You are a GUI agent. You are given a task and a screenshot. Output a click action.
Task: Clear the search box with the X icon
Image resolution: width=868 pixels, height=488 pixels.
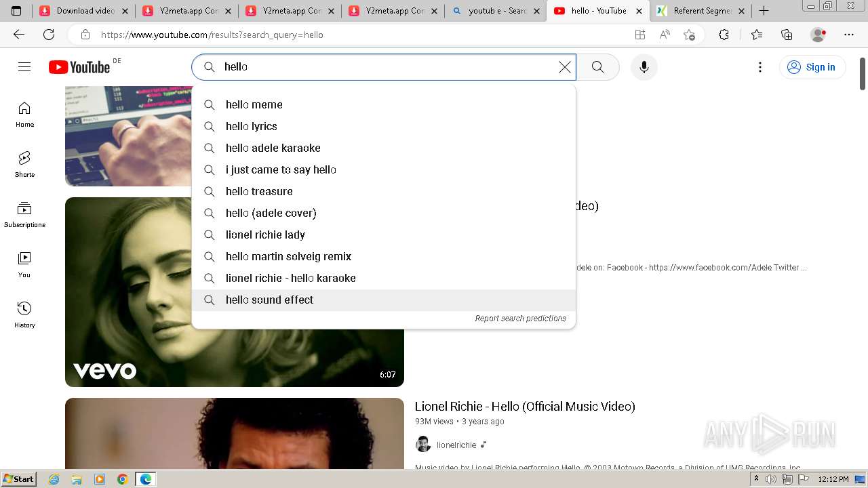point(564,66)
